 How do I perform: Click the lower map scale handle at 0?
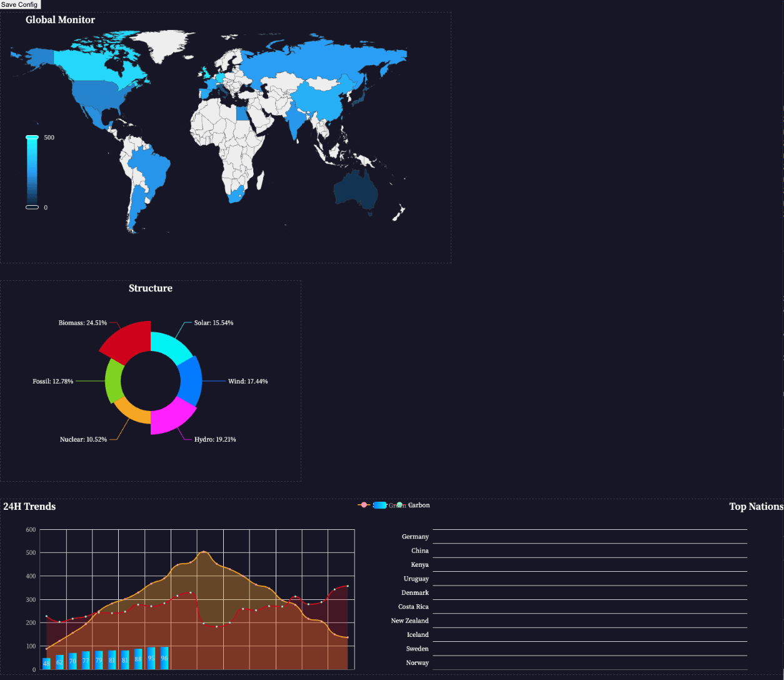tap(32, 207)
